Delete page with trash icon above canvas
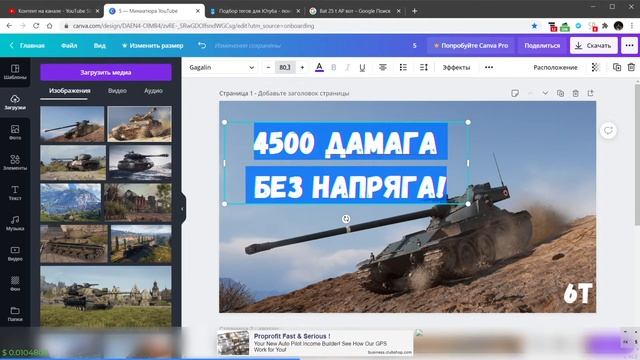The height and width of the screenshot is (360, 640). tap(576, 93)
